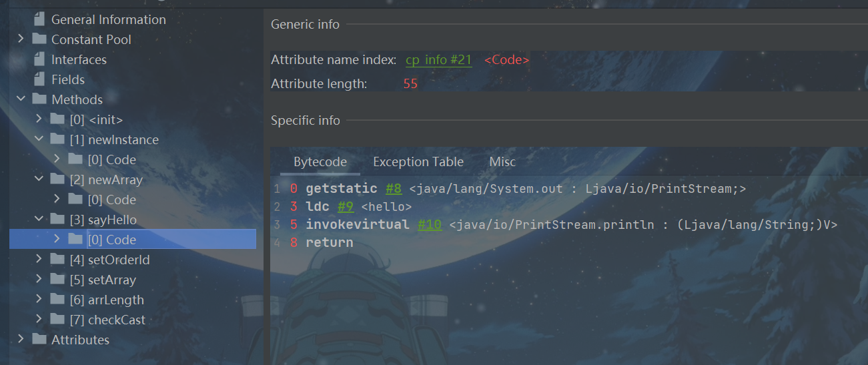Follow the #10 link in invokevirtual
This screenshot has width=868, height=365.
tap(430, 225)
